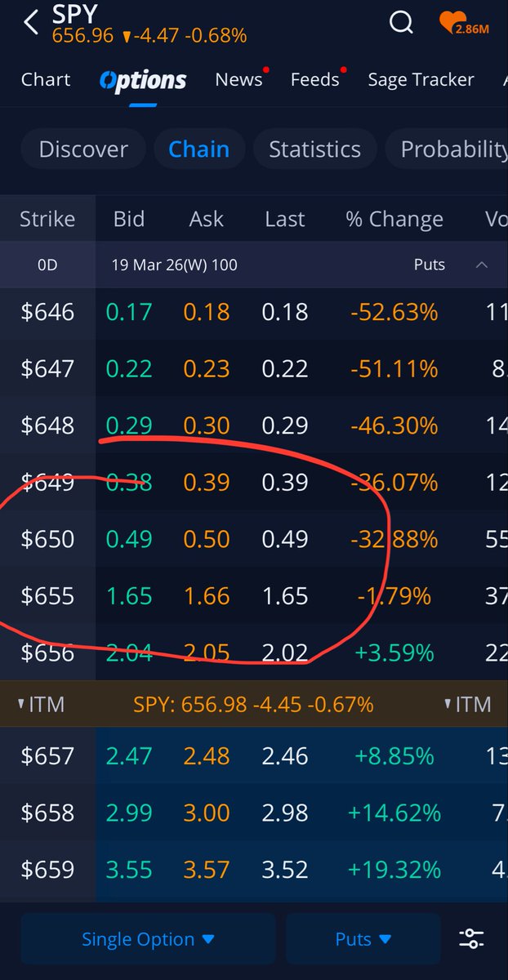Open the Puts side dropdown at the bottom
508x980 pixels.
click(363, 939)
